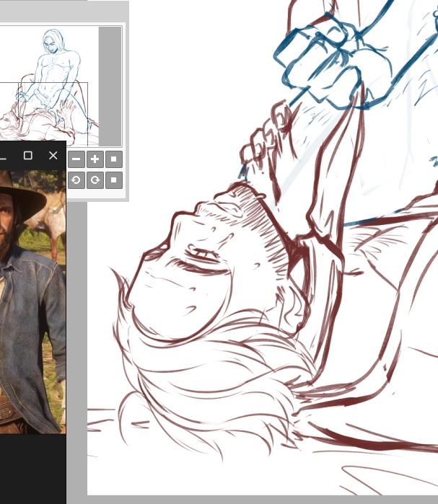The image size is (438, 504).
Task: Reset rotation with square button beside rotate arrows
Action: [113, 180]
